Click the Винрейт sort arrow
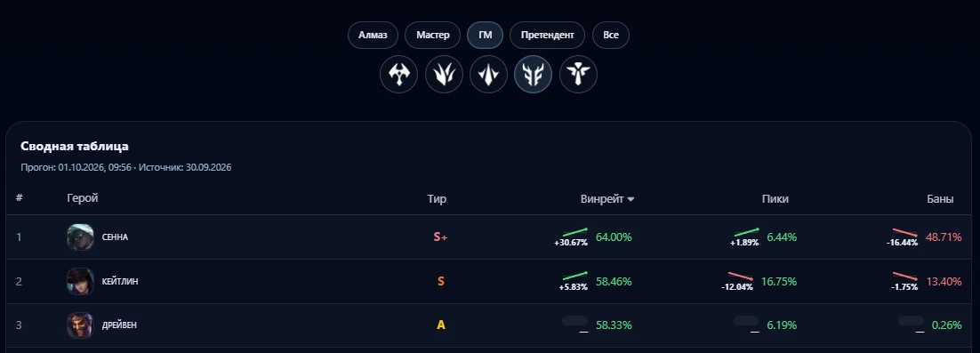The width and height of the screenshot is (980, 353). point(631,199)
